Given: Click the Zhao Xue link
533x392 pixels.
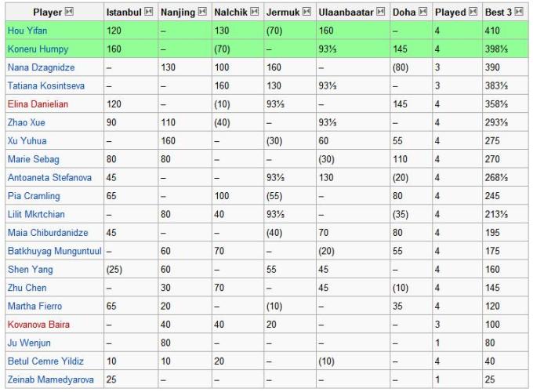Looking at the screenshot, I should click(26, 122).
